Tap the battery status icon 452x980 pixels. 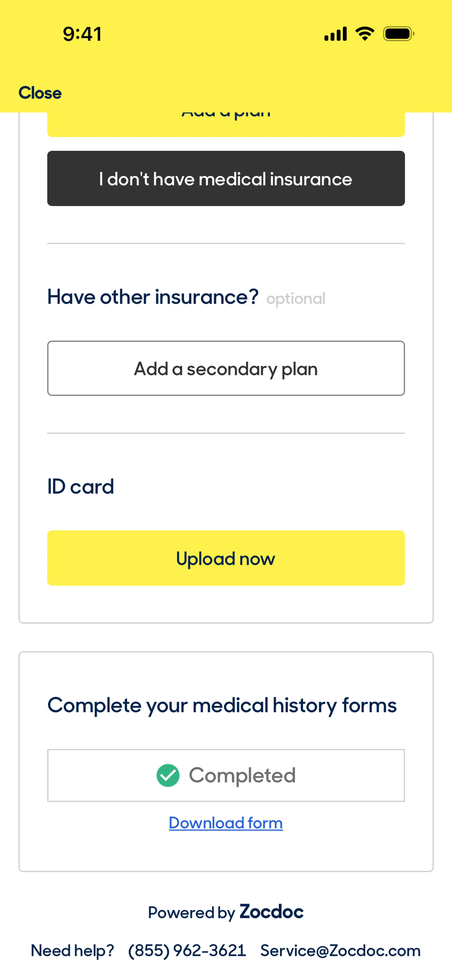tap(398, 34)
